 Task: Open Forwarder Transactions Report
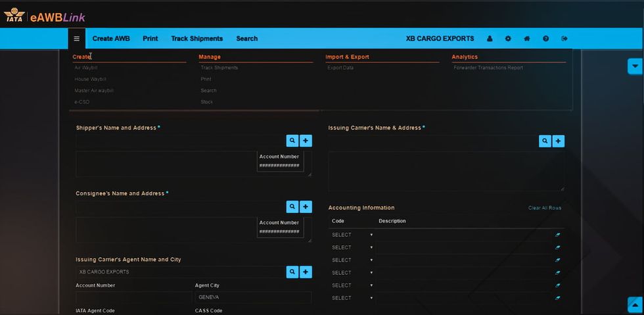point(488,68)
